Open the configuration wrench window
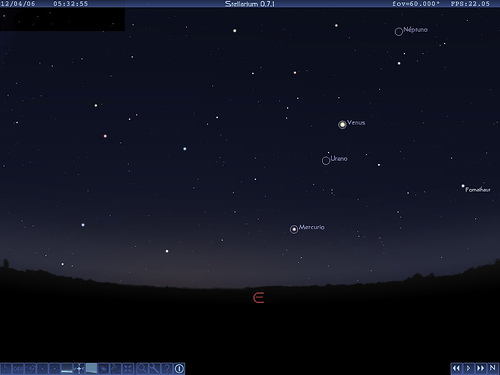 pos(154,369)
